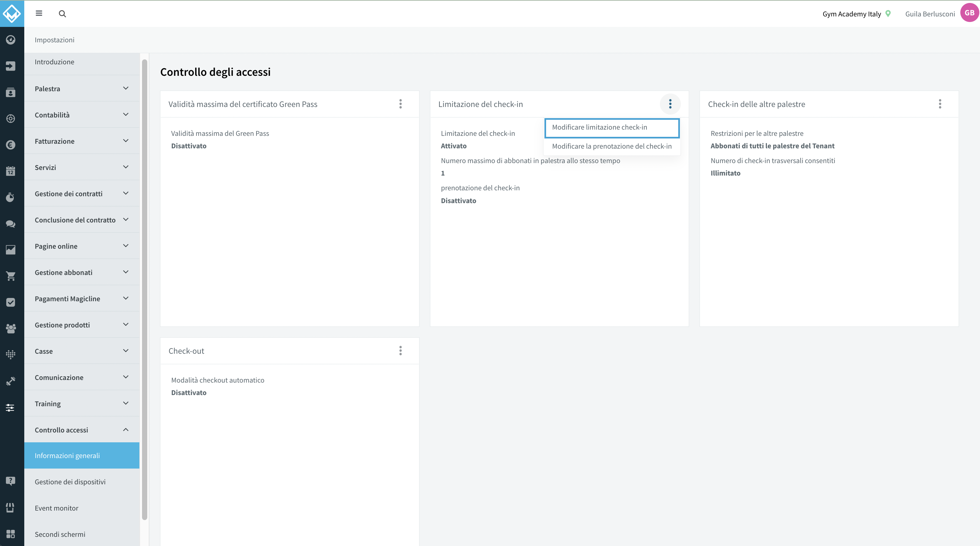This screenshot has width=980, height=546.
Task: Click the Gym Academy Italy location selector
Action: 856,14
